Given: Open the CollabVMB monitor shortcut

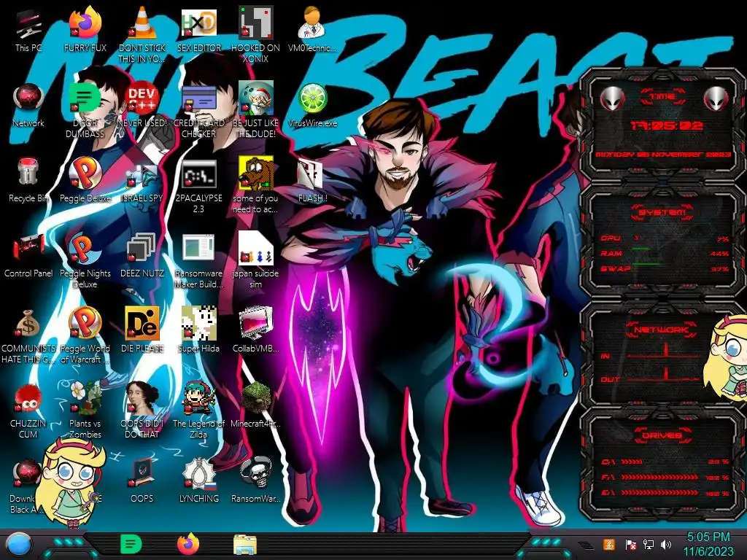Looking at the screenshot, I should tap(255, 330).
